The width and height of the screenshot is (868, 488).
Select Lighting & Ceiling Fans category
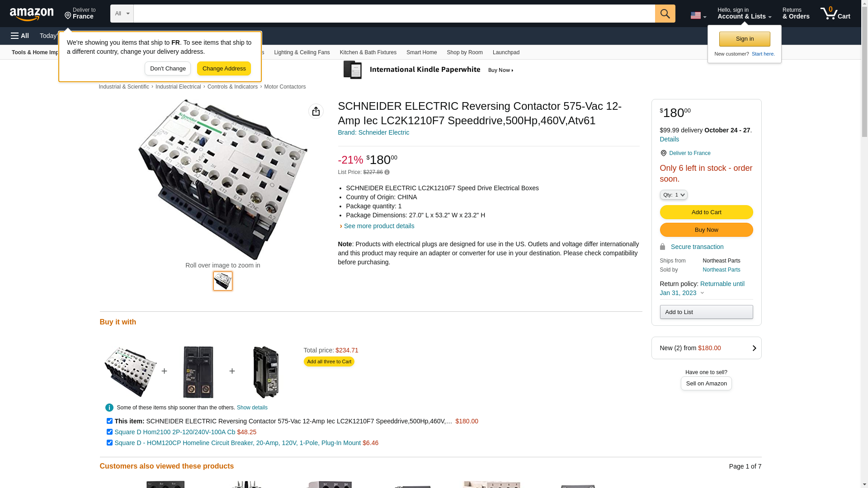302,52
